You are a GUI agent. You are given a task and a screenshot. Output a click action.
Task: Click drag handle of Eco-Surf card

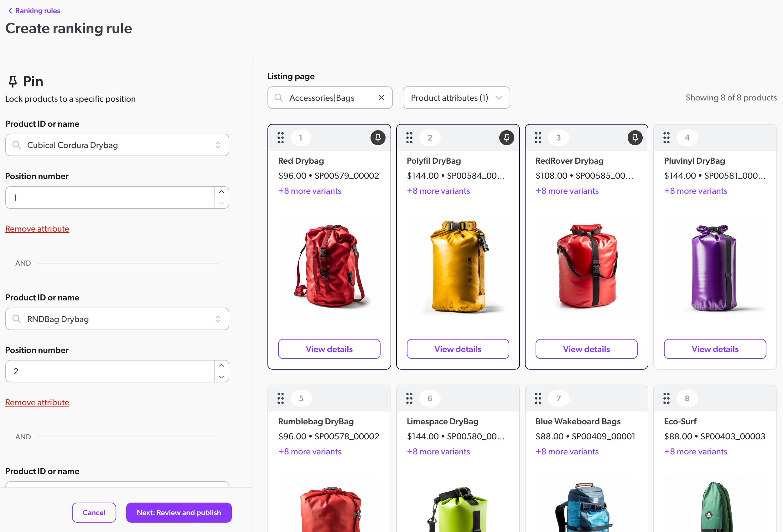coord(666,398)
